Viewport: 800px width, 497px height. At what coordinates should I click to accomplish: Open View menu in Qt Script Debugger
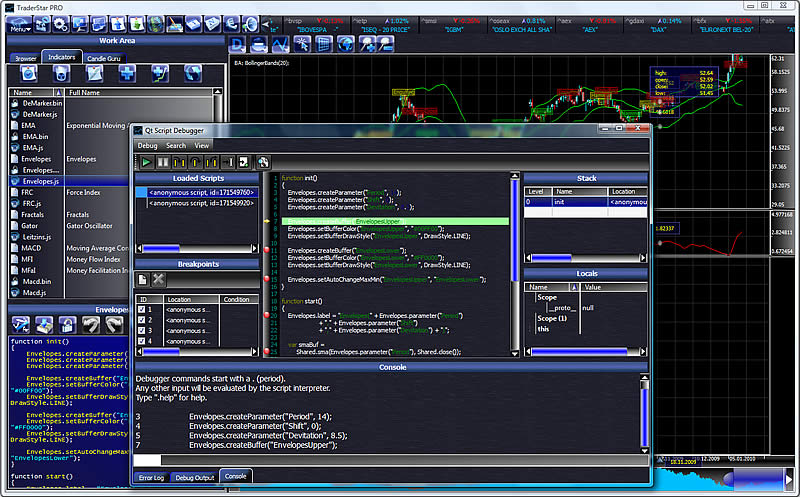(202, 146)
